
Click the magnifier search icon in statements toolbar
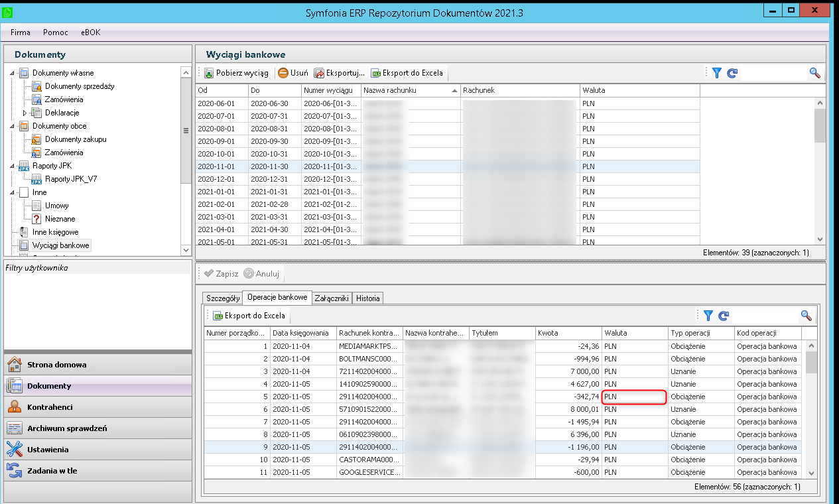click(x=814, y=73)
